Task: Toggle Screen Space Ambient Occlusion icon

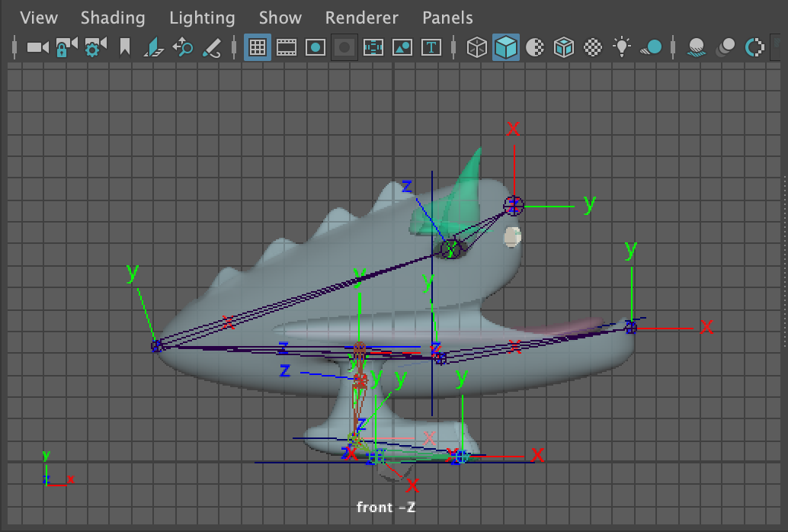Action: point(697,48)
